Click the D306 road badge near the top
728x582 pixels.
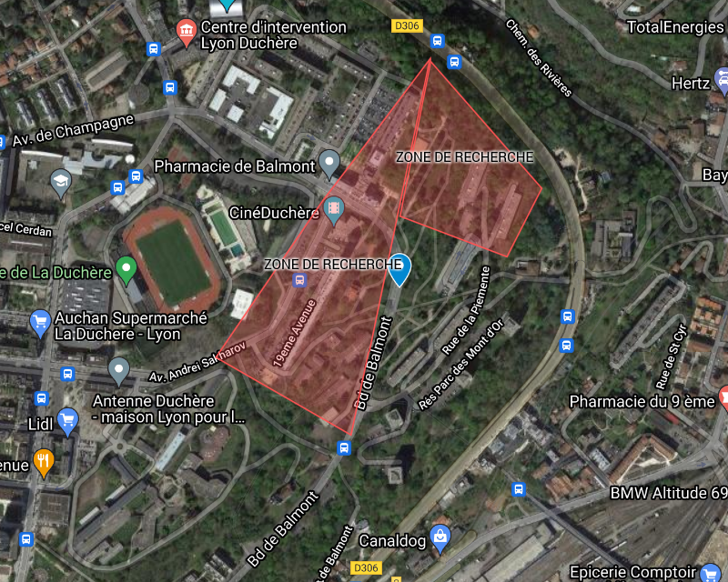coord(407,25)
